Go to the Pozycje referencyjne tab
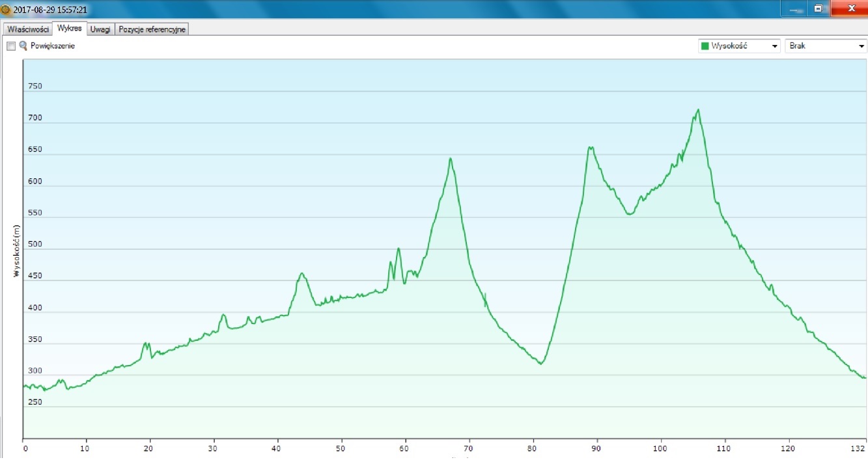868x460 pixels. (x=152, y=29)
